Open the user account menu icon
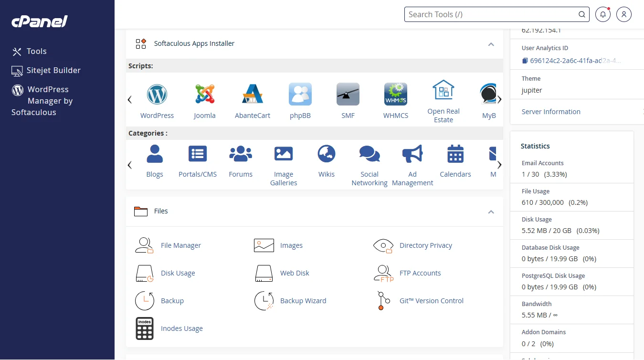 (624, 14)
